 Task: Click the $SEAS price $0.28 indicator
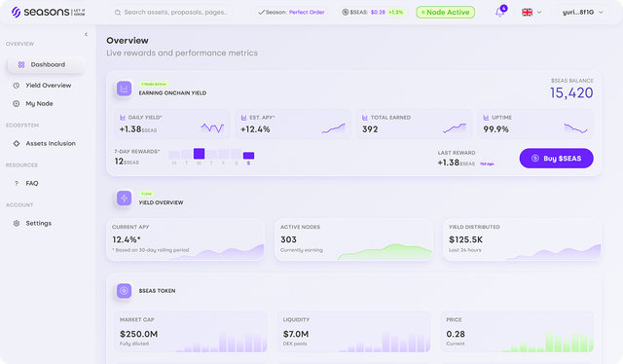[x=378, y=13]
